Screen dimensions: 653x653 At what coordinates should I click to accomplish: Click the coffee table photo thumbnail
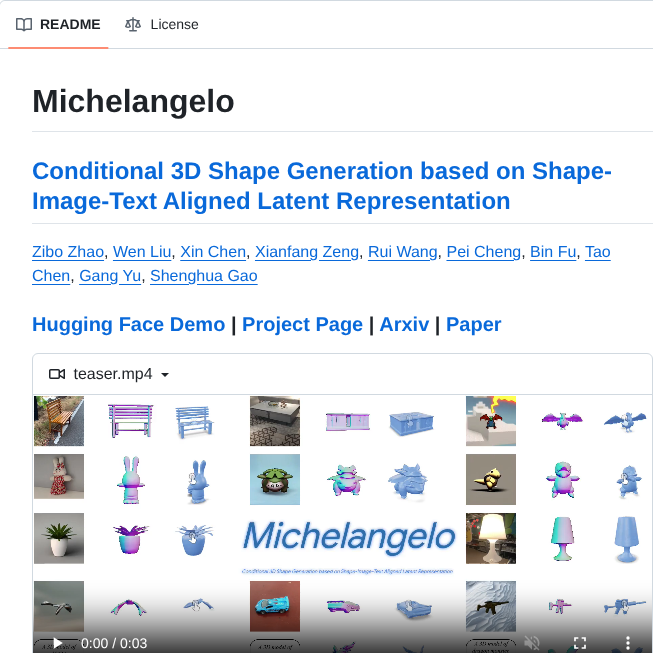pos(275,421)
